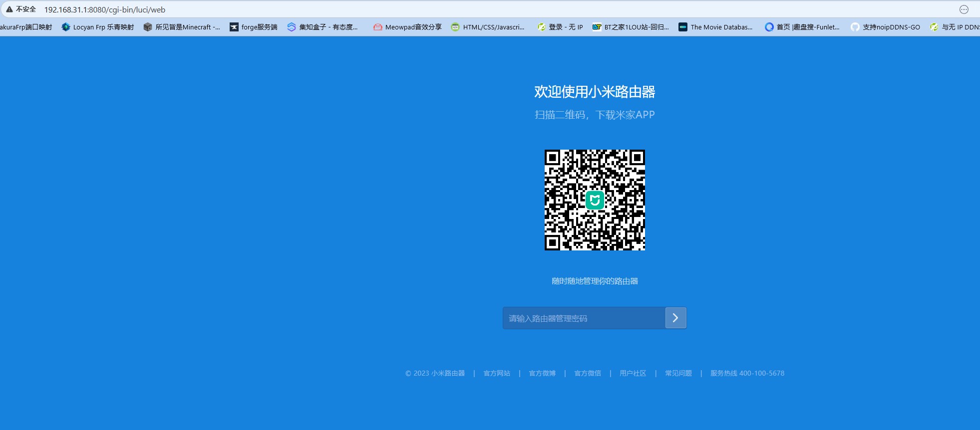Open the 用户社区 footer link
The width and height of the screenshot is (980, 430).
pos(633,373)
